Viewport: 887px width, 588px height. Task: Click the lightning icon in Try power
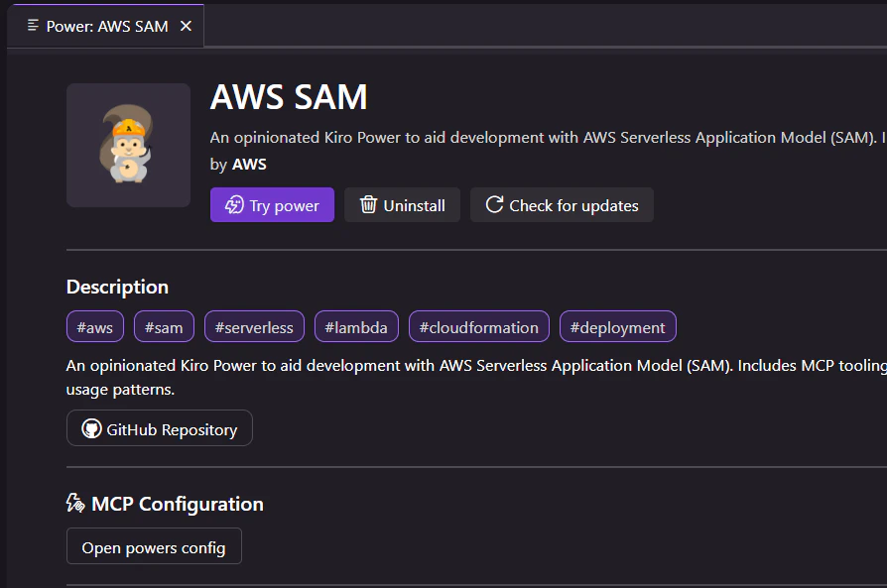[x=234, y=204]
